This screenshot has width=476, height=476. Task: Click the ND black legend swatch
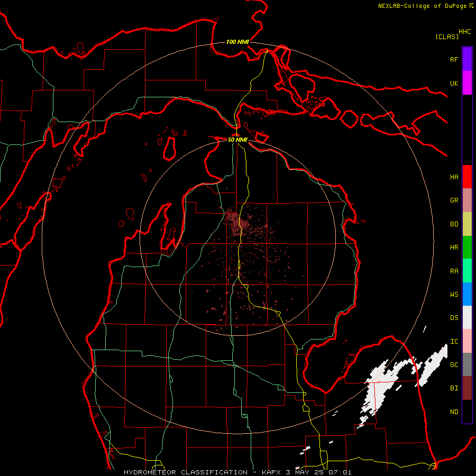(467, 411)
